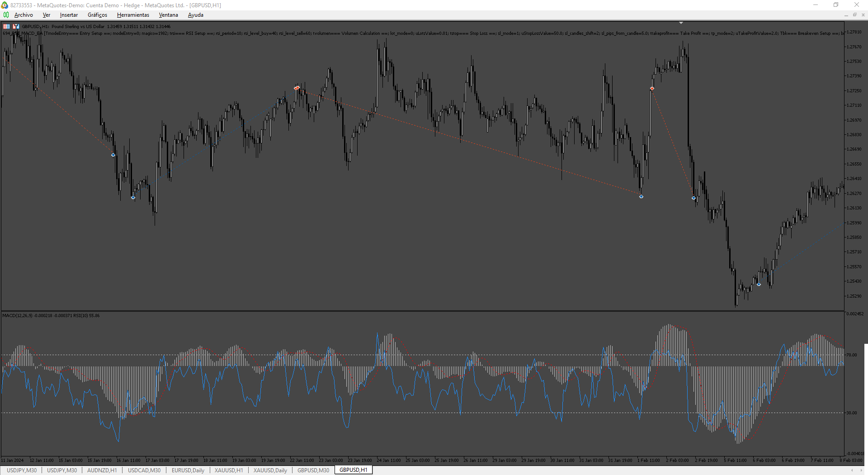This screenshot has width=868, height=475.
Task: Expand the Insertar menu
Action: 69,15
